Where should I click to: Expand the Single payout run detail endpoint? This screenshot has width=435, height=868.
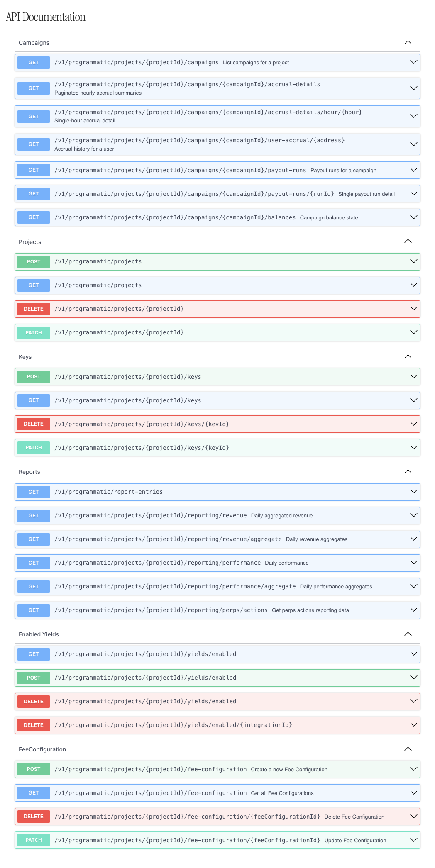(414, 194)
